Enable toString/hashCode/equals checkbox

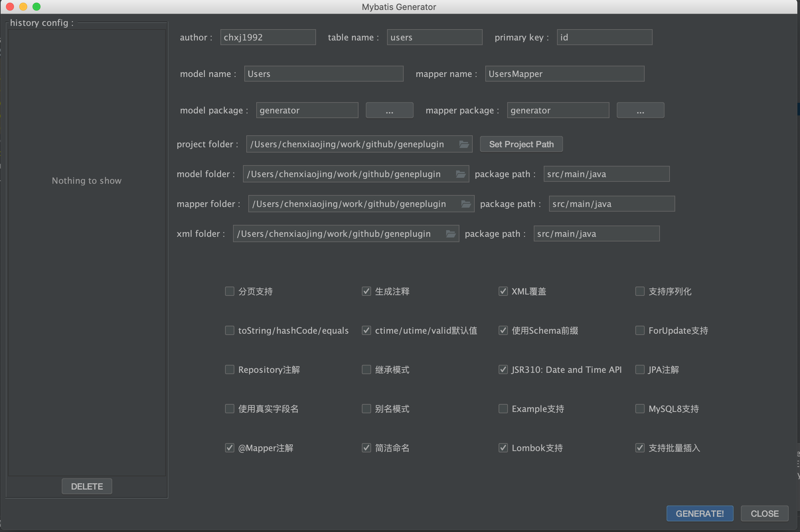tap(229, 330)
